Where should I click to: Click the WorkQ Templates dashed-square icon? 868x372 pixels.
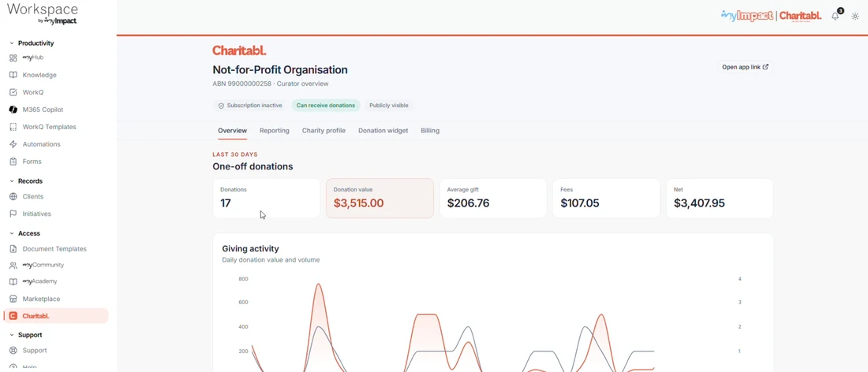13,127
